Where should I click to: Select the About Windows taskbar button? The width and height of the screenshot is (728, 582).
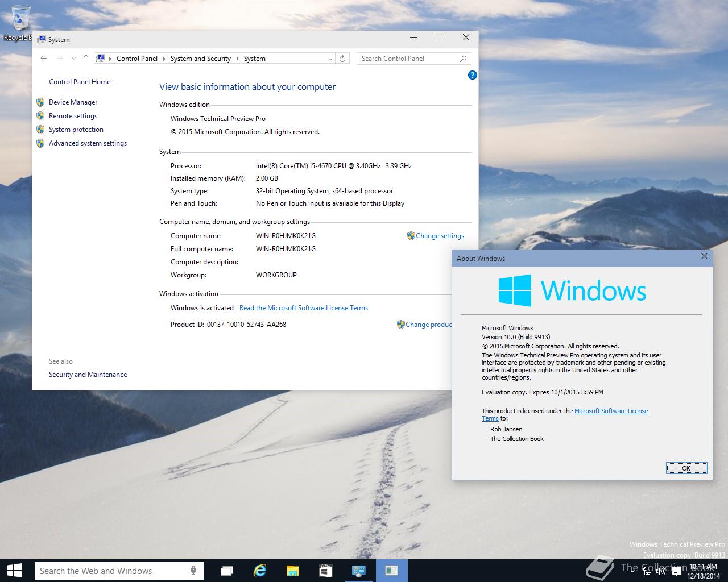(x=391, y=571)
